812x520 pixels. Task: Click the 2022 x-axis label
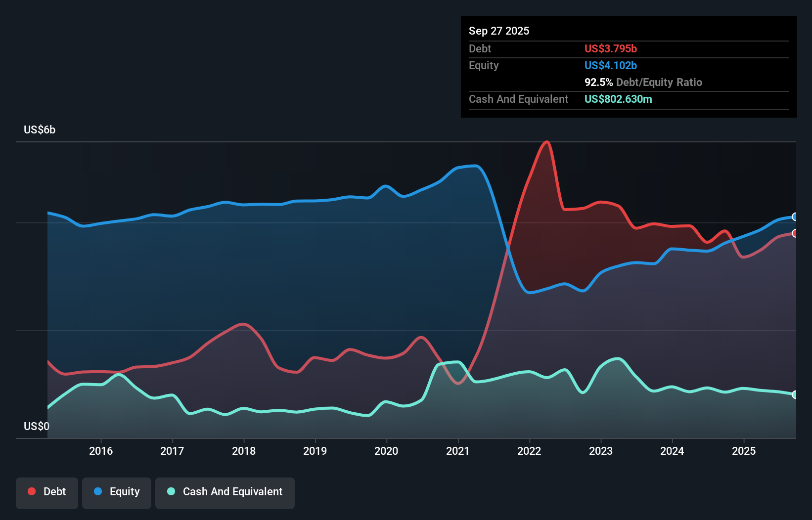click(x=529, y=451)
